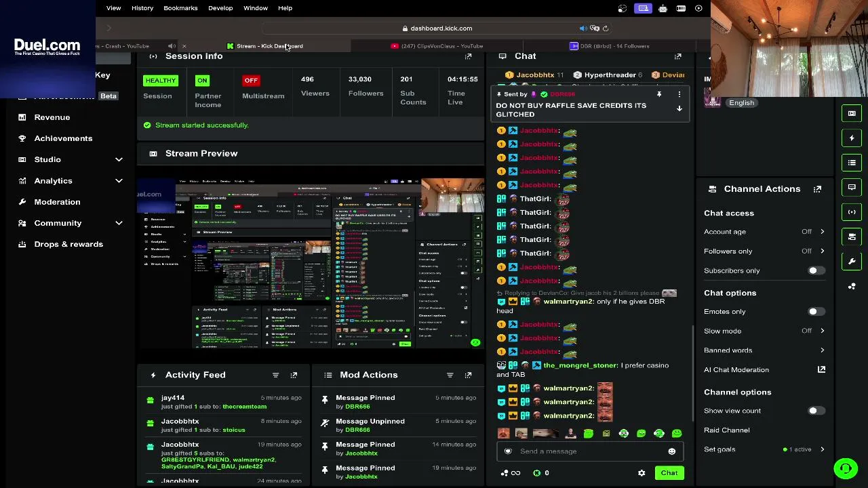Pop out the Mod Actions panel
The width and height of the screenshot is (868, 488).
[468, 375]
